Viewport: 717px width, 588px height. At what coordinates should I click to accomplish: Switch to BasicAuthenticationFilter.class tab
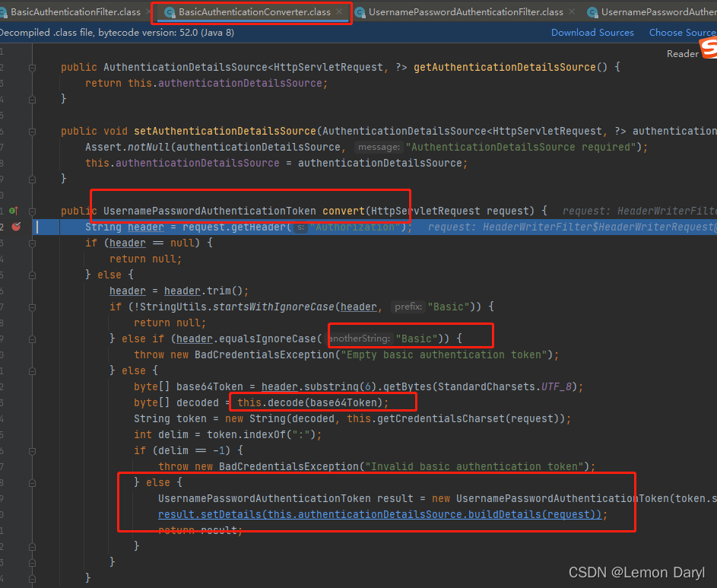[75, 12]
